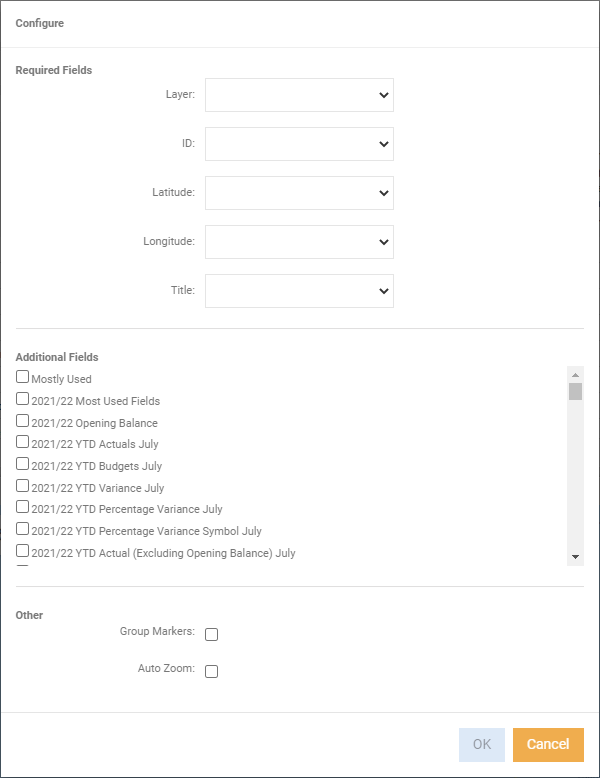Open the Longitude dropdown
The width and height of the screenshot is (600, 778).
pyautogui.click(x=299, y=242)
